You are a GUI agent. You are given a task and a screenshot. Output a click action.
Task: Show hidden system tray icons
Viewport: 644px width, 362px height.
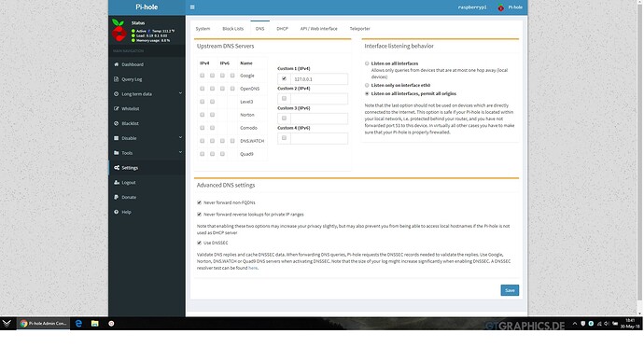[x=575, y=324]
